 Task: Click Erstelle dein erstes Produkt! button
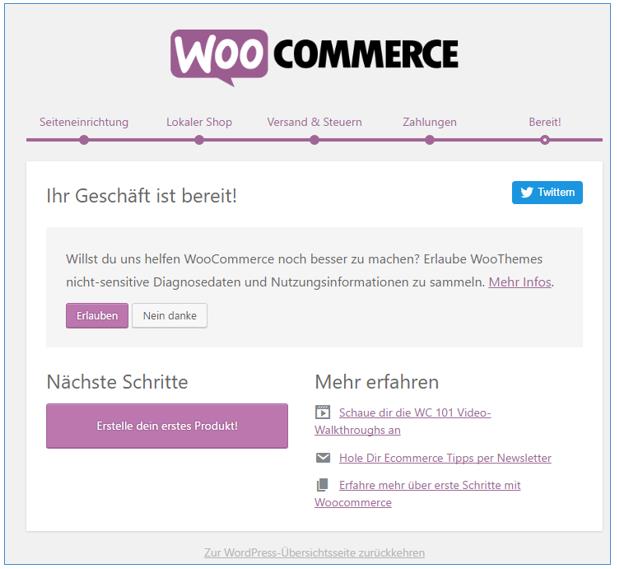click(x=167, y=426)
